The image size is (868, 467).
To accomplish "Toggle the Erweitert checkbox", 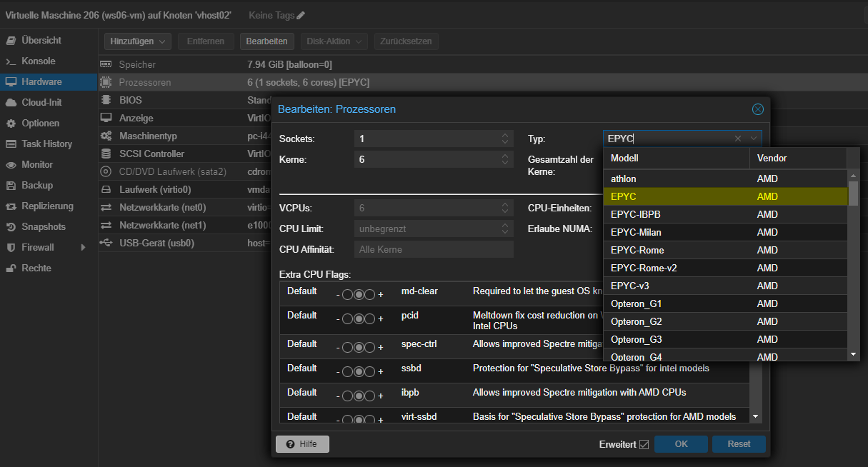I will coord(644,444).
